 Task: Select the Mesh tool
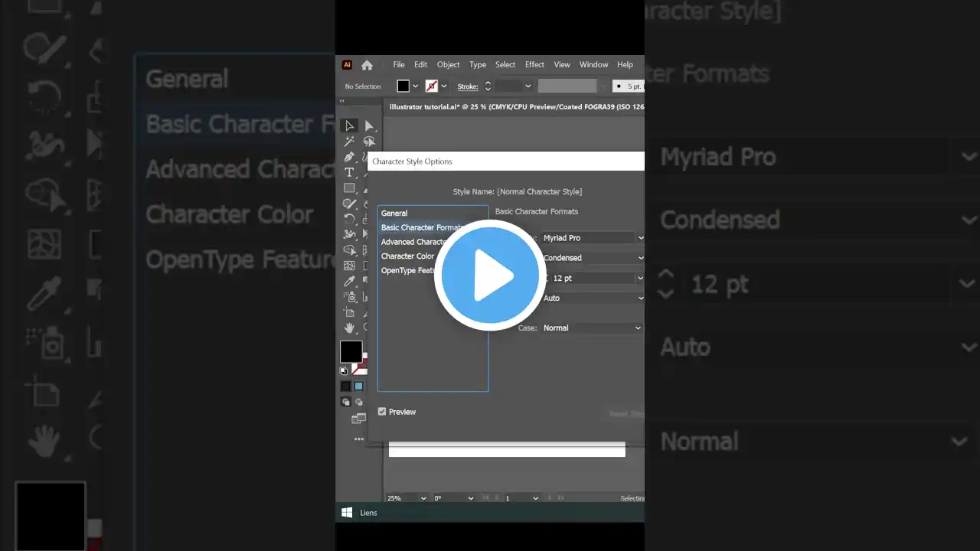(x=349, y=266)
